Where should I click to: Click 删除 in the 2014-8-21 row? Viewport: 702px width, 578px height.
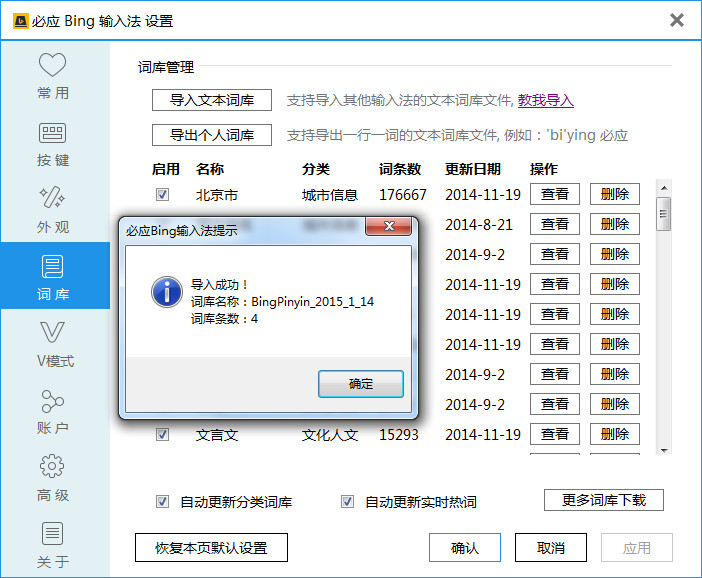615,224
